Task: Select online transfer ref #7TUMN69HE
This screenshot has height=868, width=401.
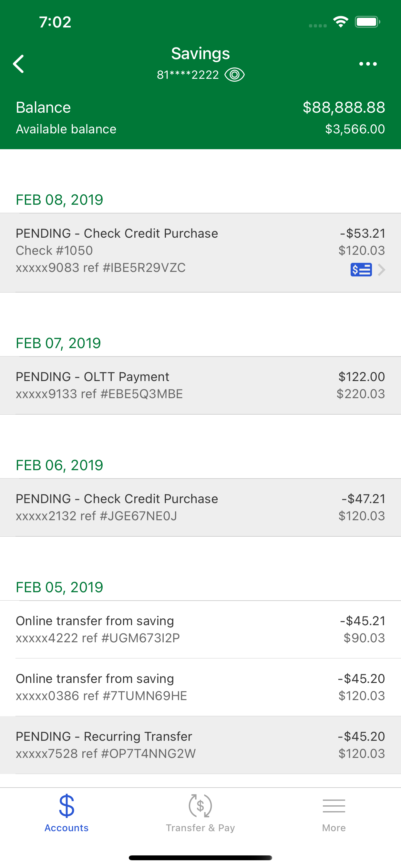Action: (200, 687)
